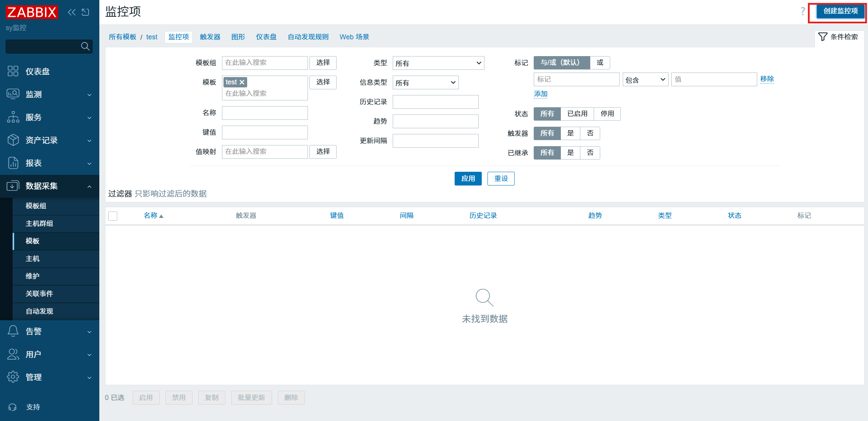Collapse sidebar with double-chevron icon
Image resolution: width=868 pixels, height=421 pixels.
coord(71,12)
